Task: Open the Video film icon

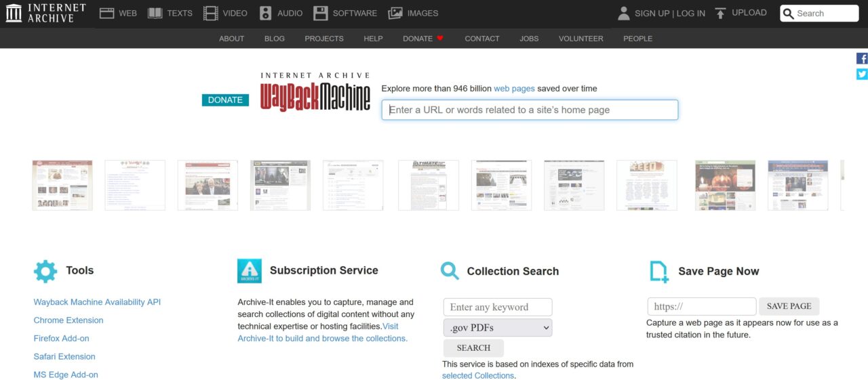Action: 211,13
